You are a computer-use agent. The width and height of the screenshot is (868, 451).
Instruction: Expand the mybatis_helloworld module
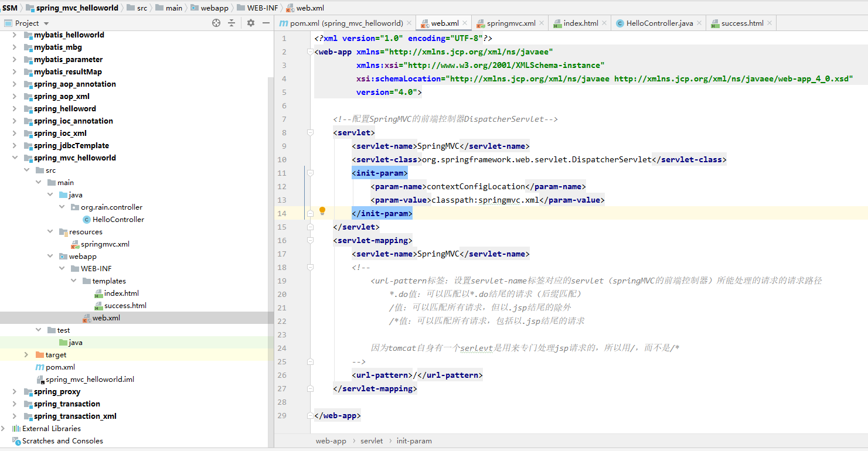[x=15, y=35]
